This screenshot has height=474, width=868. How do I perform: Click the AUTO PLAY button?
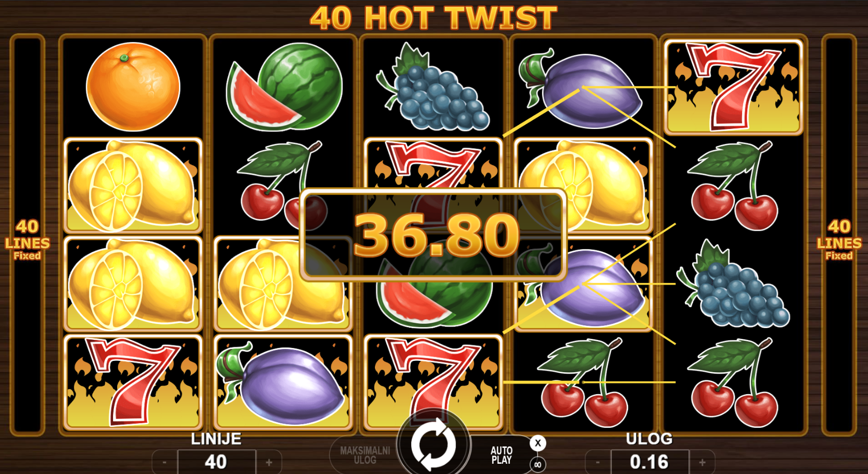coord(501,455)
